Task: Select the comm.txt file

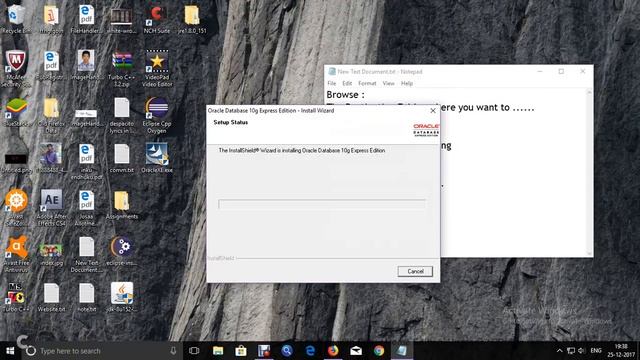Action: [122, 158]
